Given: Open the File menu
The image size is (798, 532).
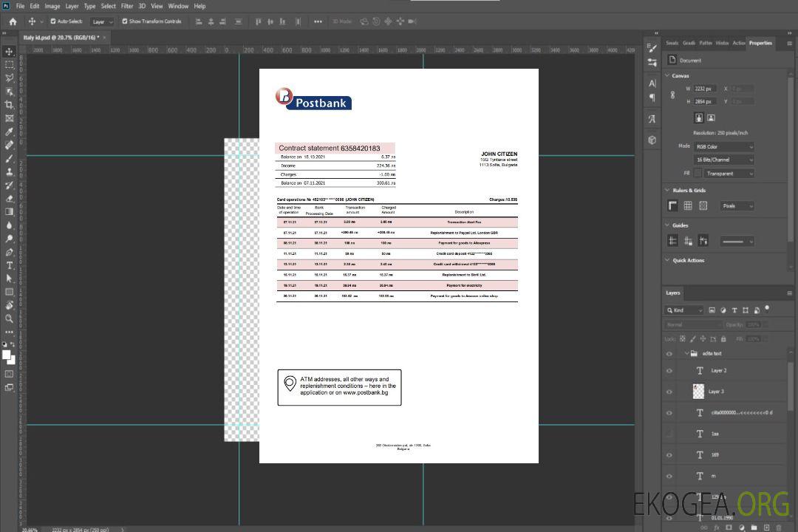Looking at the screenshot, I should pos(21,6).
